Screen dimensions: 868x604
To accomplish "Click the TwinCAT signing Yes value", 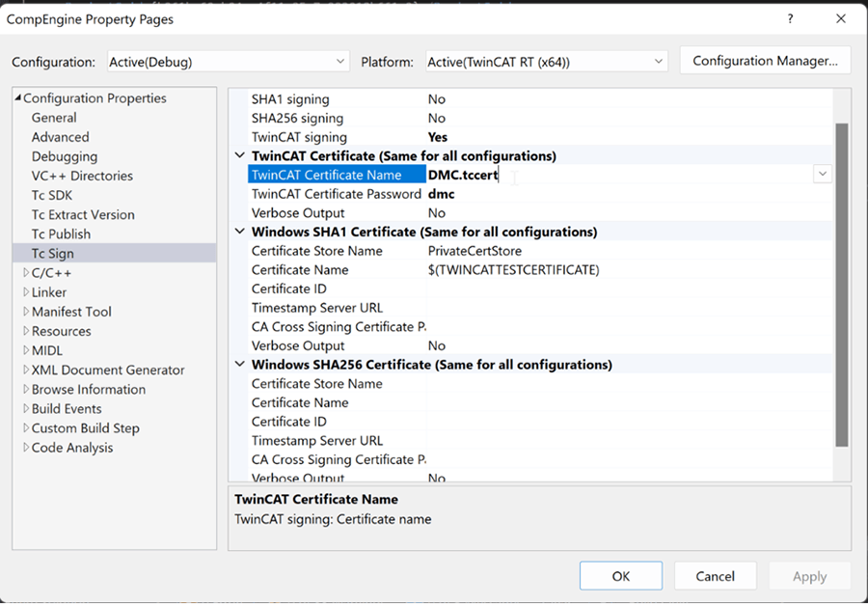I will pyautogui.click(x=437, y=137).
